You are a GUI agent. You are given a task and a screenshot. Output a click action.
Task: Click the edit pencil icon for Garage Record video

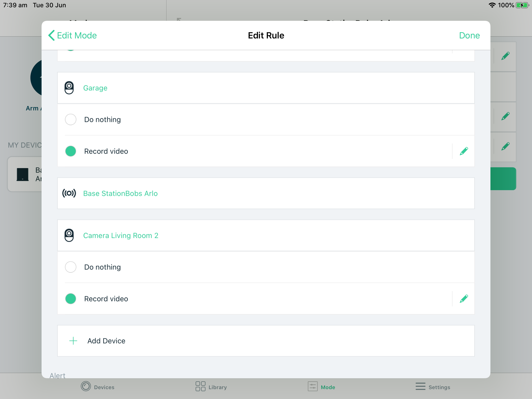pos(464,151)
